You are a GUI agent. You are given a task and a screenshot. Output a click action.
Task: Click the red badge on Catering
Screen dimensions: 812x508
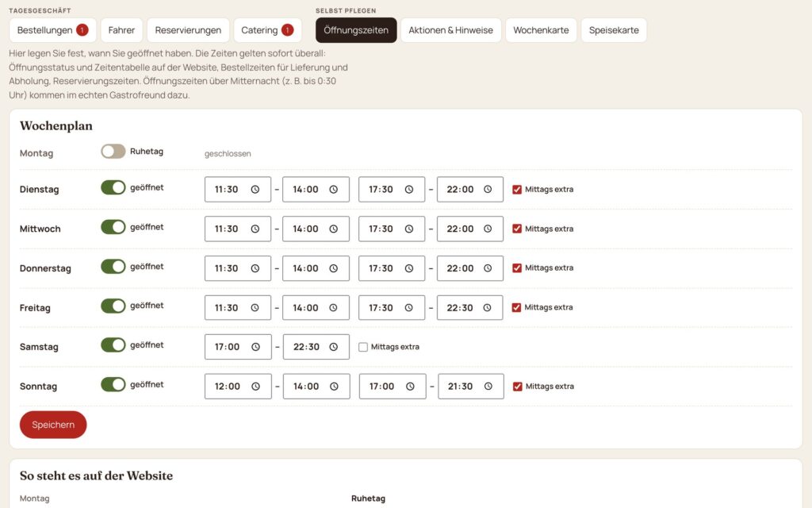[x=287, y=30]
